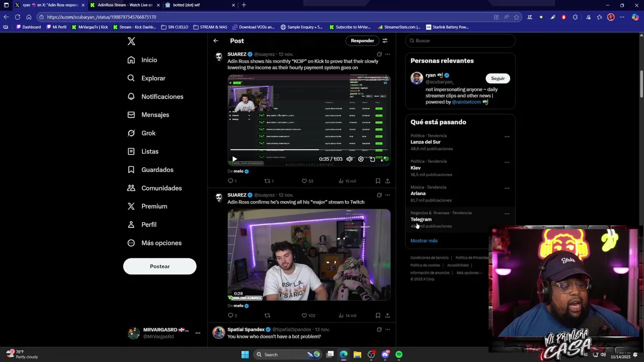
Task: Open the @rainbetcom link in ryan's bio
Action: (x=466, y=102)
